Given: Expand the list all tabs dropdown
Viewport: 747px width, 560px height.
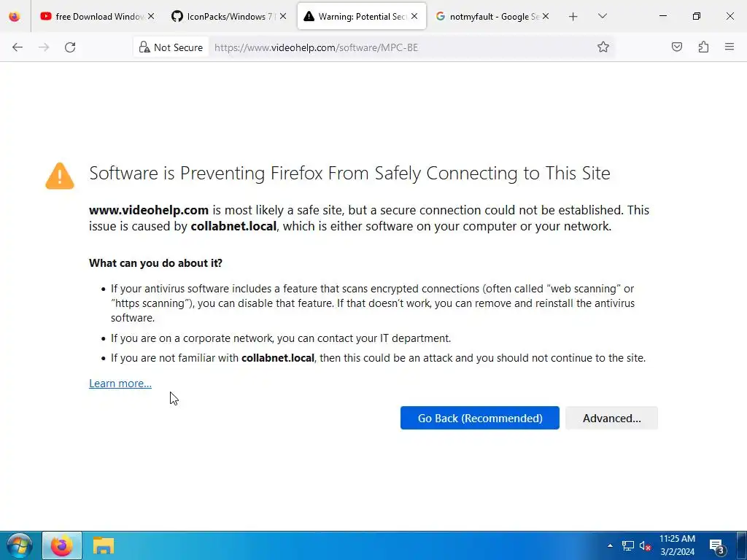Looking at the screenshot, I should point(603,16).
